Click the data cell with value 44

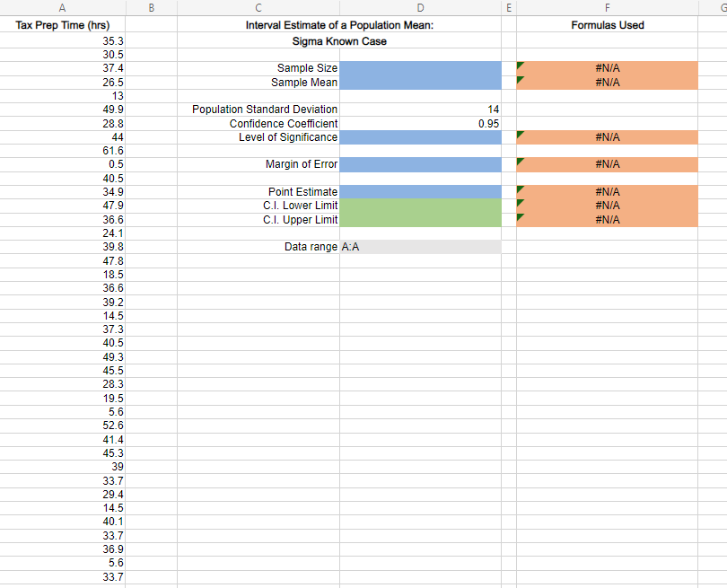coord(63,137)
